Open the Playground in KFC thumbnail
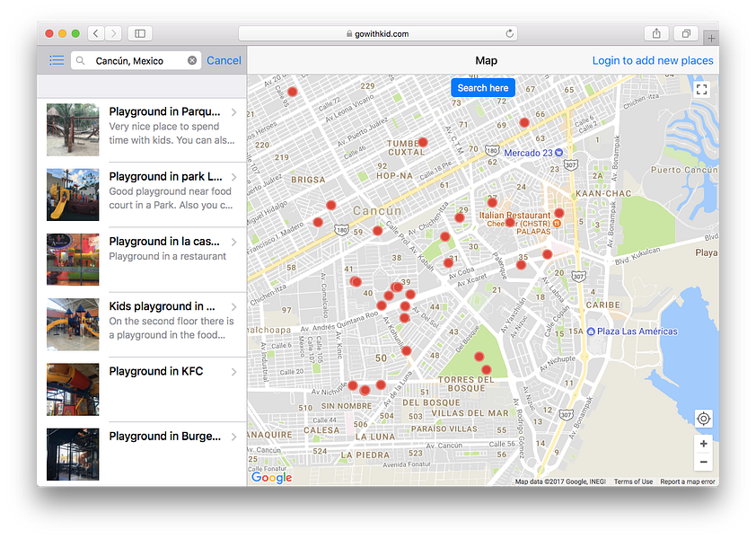Screen dimensions: 756x539 (x=73, y=389)
